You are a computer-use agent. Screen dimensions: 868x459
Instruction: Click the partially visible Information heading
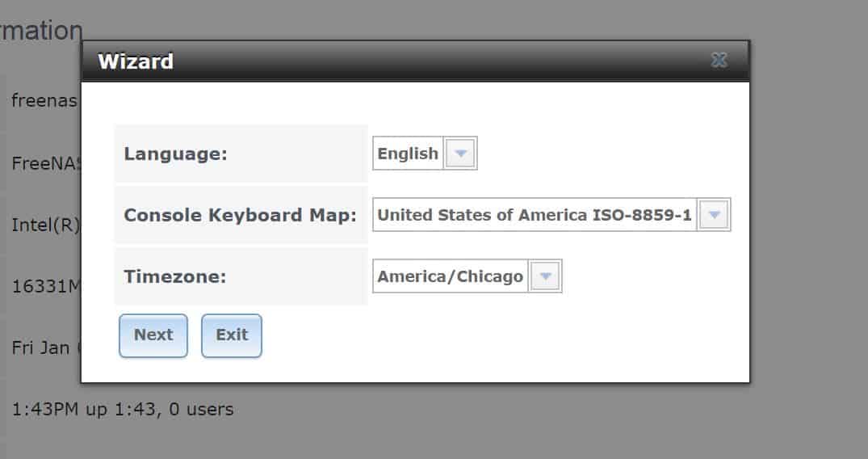click(41, 31)
